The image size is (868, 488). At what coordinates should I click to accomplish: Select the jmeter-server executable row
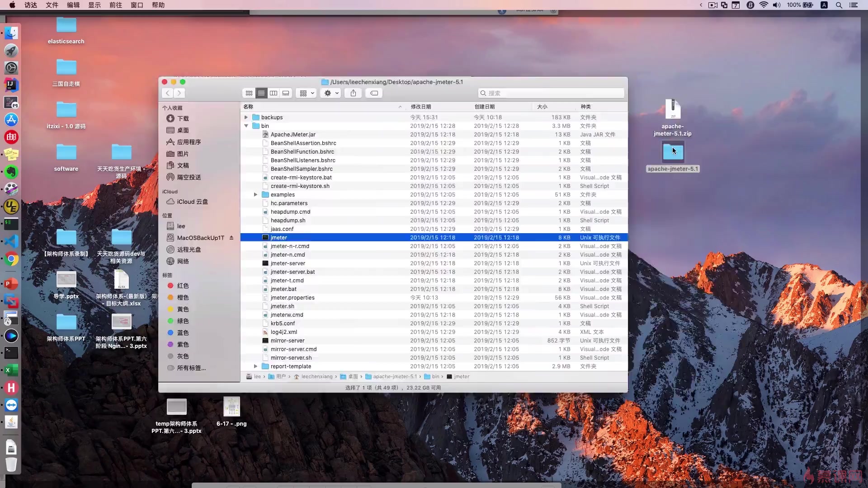pyautogui.click(x=434, y=263)
